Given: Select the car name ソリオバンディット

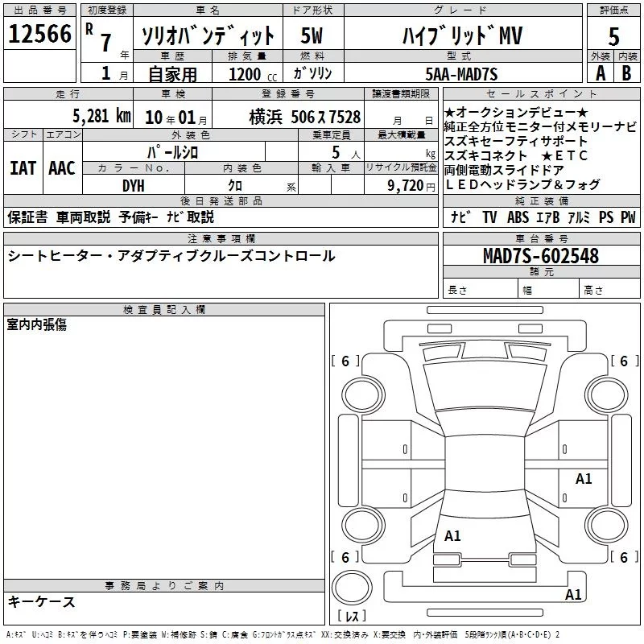Looking at the screenshot, I should coord(208,35).
